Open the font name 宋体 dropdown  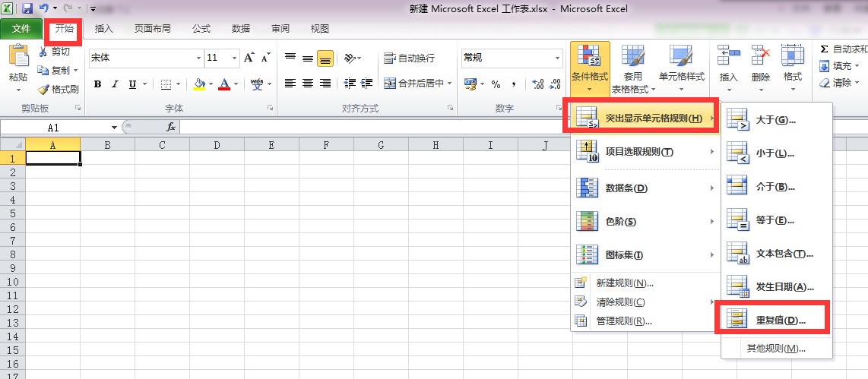click(198, 58)
